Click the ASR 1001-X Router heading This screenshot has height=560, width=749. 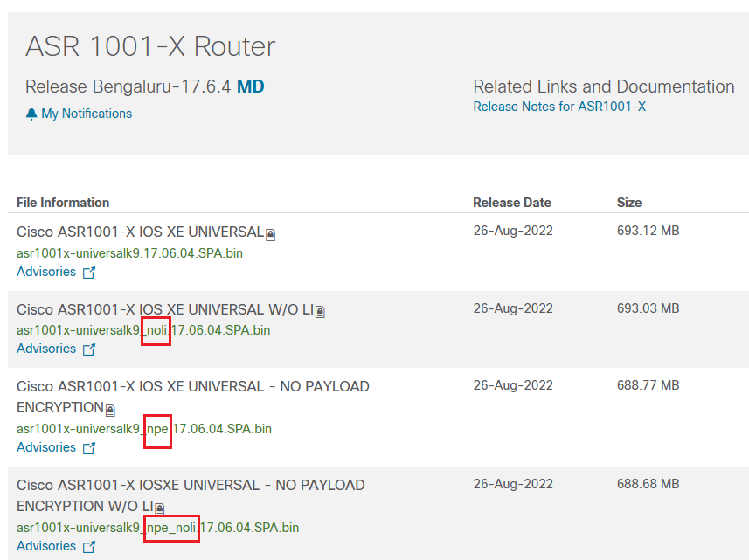click(x=150, y=46)
